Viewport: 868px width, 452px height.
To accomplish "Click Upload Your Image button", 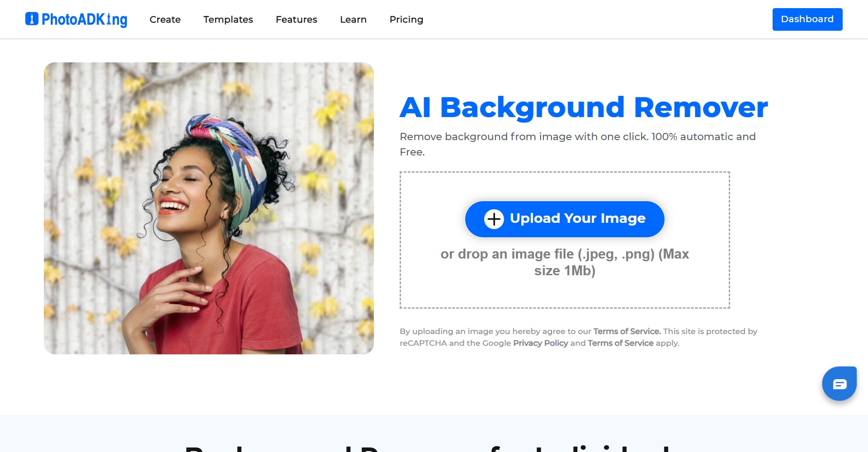I will pyautogui.click(x=565, y=219).
